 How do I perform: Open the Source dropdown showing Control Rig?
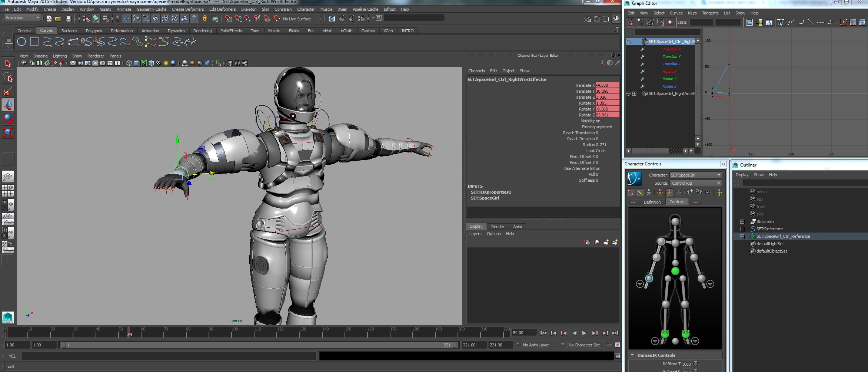(695, 183)
